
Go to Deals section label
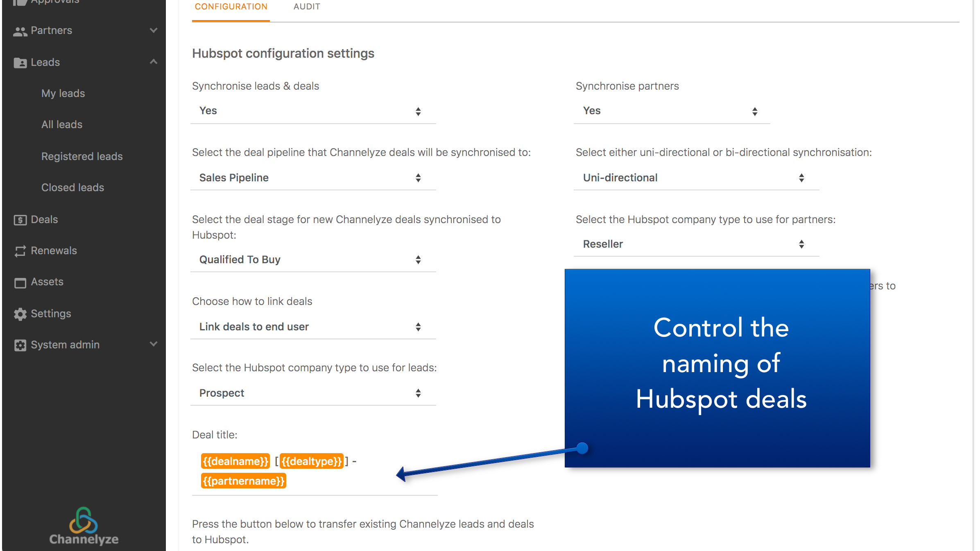click(x=44, y=219)
